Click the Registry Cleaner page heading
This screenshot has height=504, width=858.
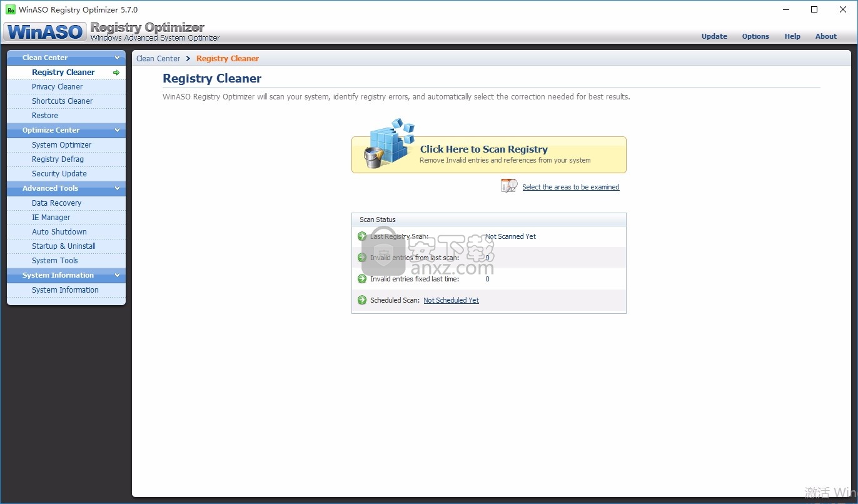212,79
